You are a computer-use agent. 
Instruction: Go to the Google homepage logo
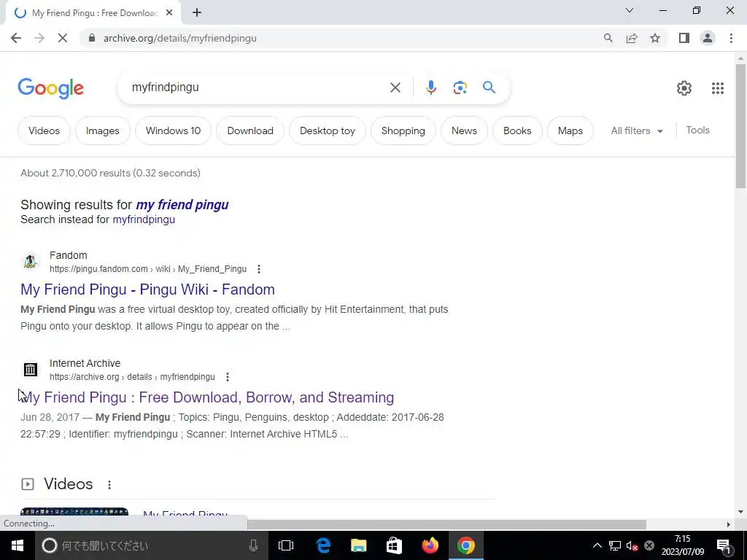[x=50, y=88]
